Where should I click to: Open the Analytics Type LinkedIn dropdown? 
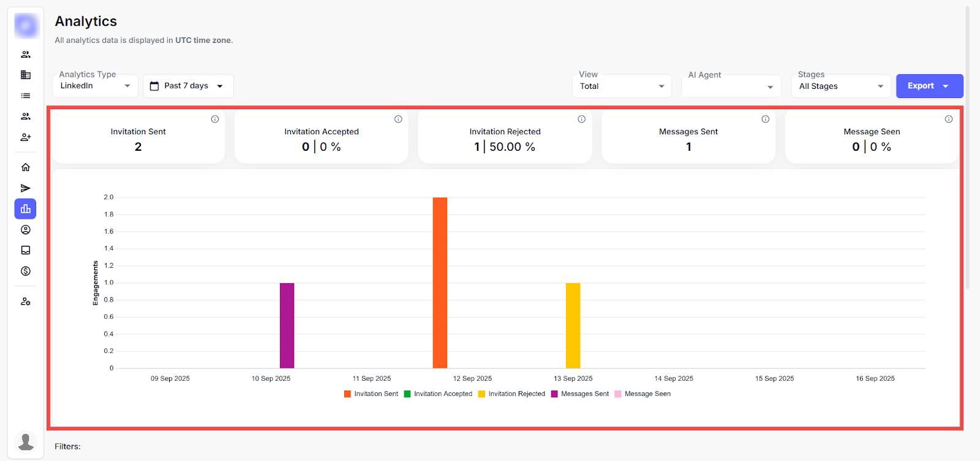pyautogui.click(x=96, y=86)
